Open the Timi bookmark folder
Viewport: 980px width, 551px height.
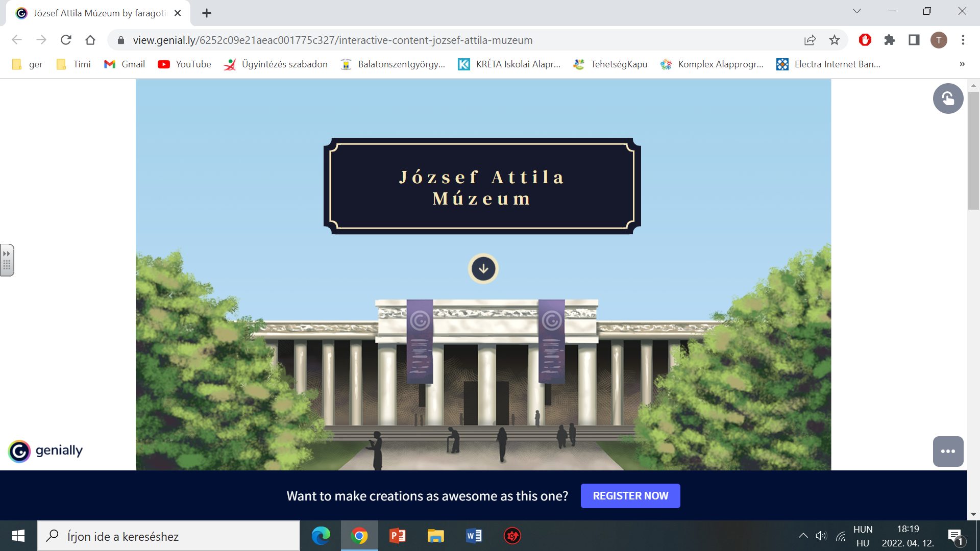click(73, 64)
